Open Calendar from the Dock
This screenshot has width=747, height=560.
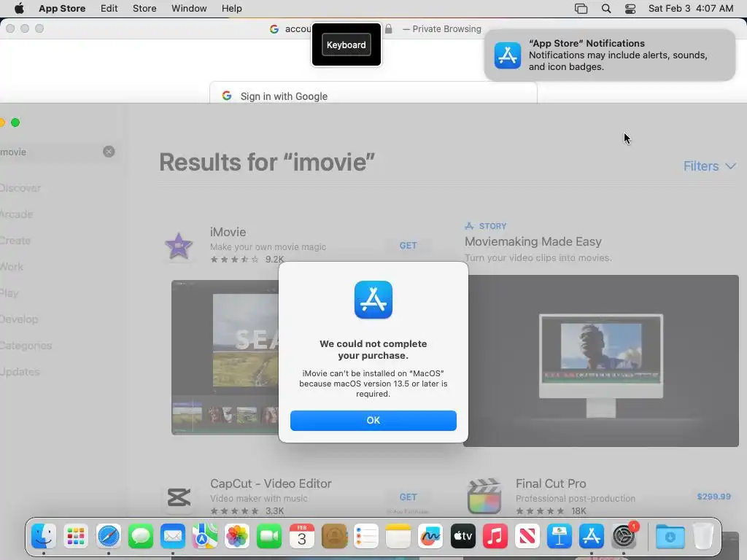point(301,537)
